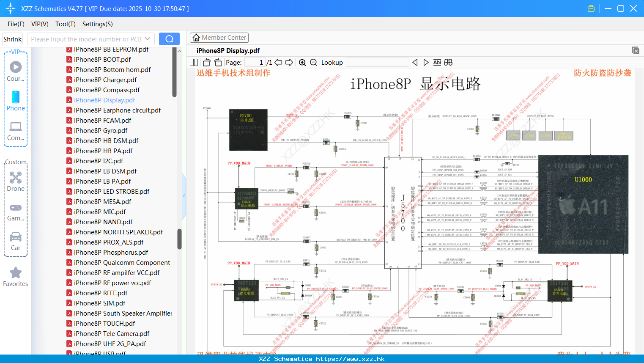Click the file list vertical scrollbar thumb

click(x=179, y=239)
